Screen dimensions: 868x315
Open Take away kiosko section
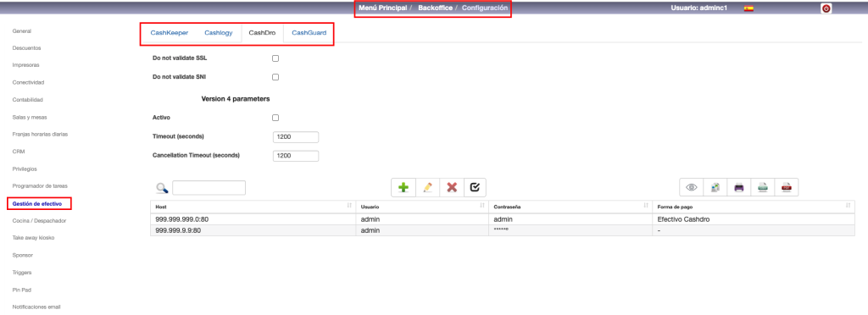click(33, 238)
